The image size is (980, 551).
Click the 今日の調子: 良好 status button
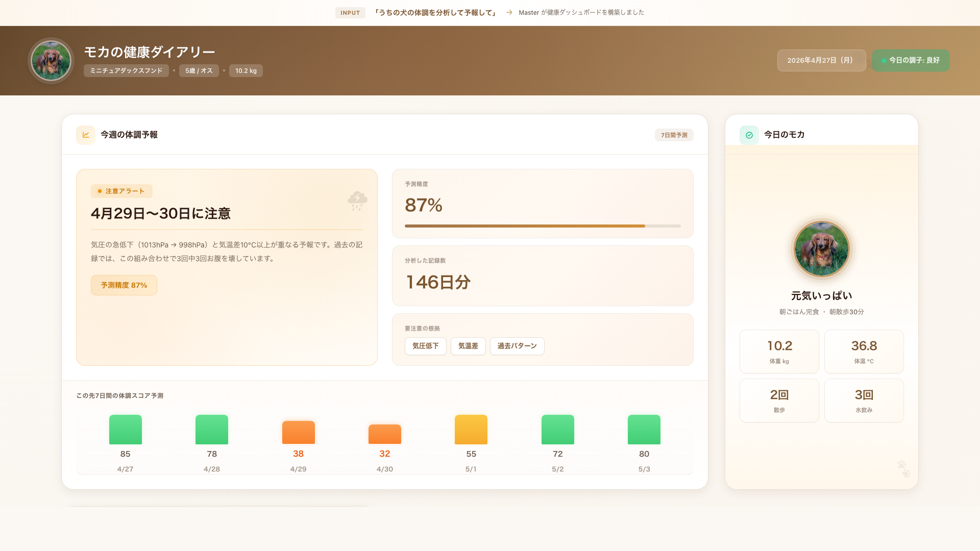[911, 60]
